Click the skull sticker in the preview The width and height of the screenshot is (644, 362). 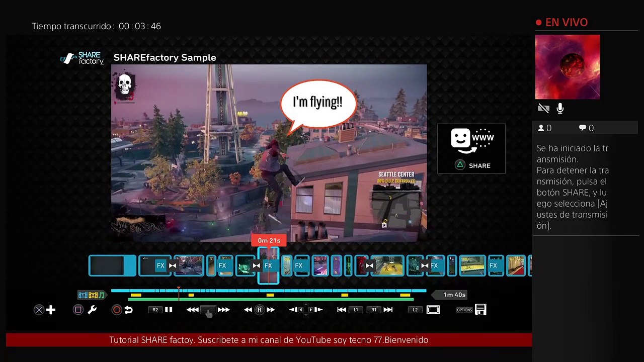(125, 85)
